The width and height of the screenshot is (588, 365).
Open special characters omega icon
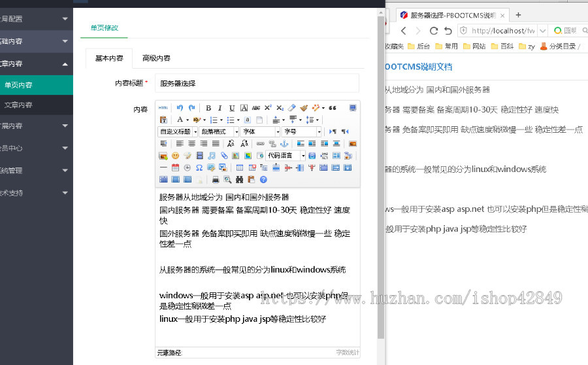point(199,167)
